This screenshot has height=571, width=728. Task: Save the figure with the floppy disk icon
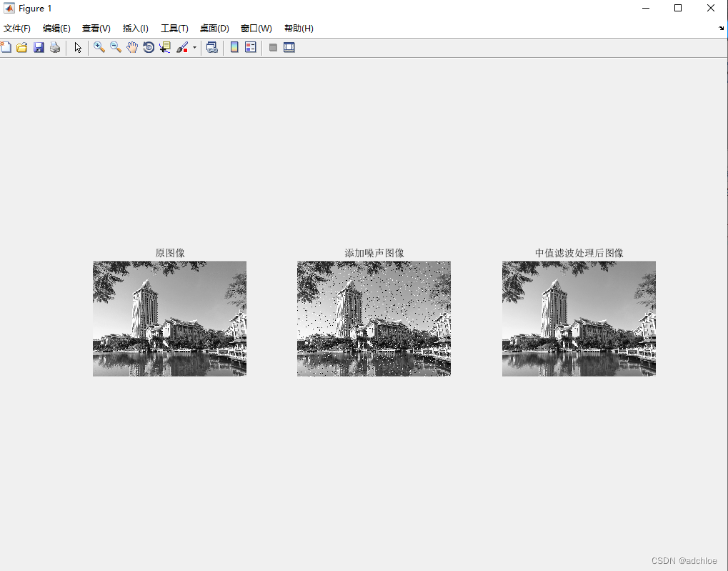(x=39, y=47)
